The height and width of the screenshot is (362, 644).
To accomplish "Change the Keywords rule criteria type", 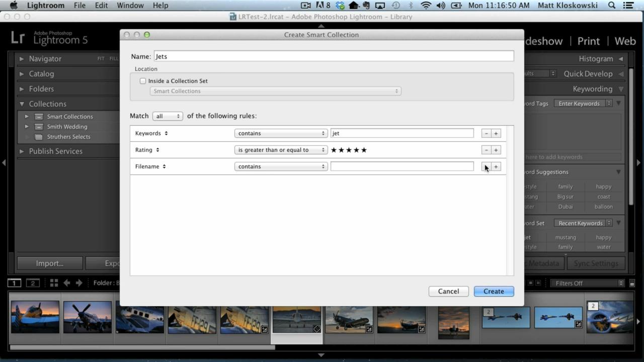I will click(x=152, y=133).
